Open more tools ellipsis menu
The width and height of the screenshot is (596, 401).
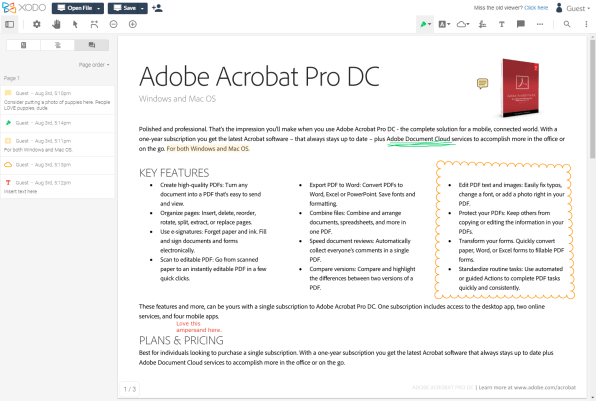coord(540,24)
